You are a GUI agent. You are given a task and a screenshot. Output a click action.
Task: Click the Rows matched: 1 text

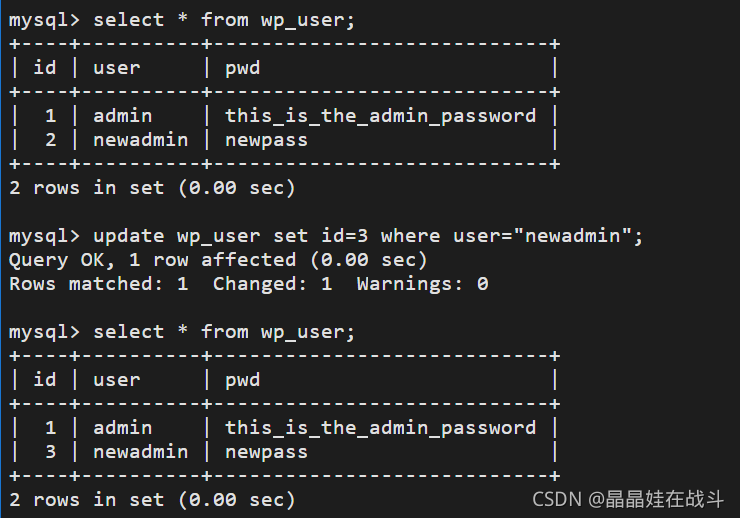point(99,284)
